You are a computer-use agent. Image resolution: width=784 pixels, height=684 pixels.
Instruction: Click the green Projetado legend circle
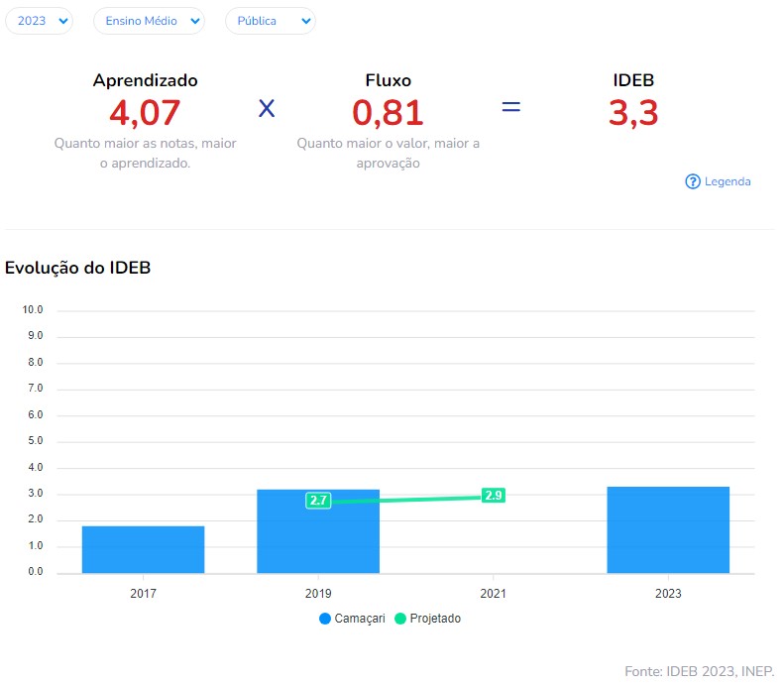401,619
